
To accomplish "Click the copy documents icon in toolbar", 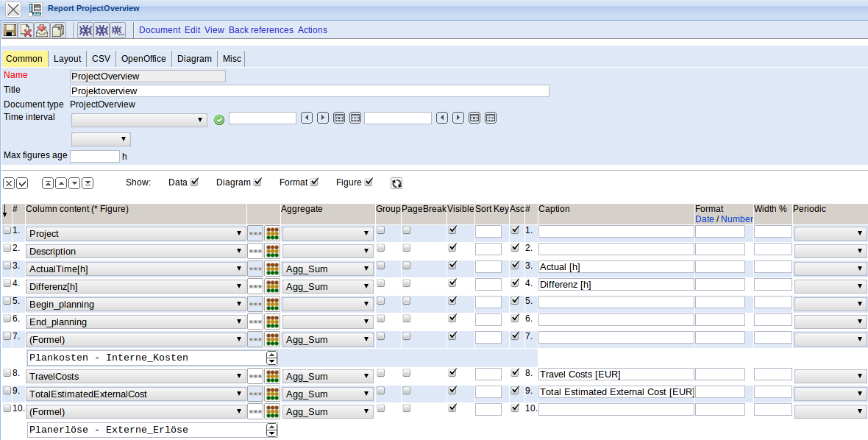I will [58, 30].
